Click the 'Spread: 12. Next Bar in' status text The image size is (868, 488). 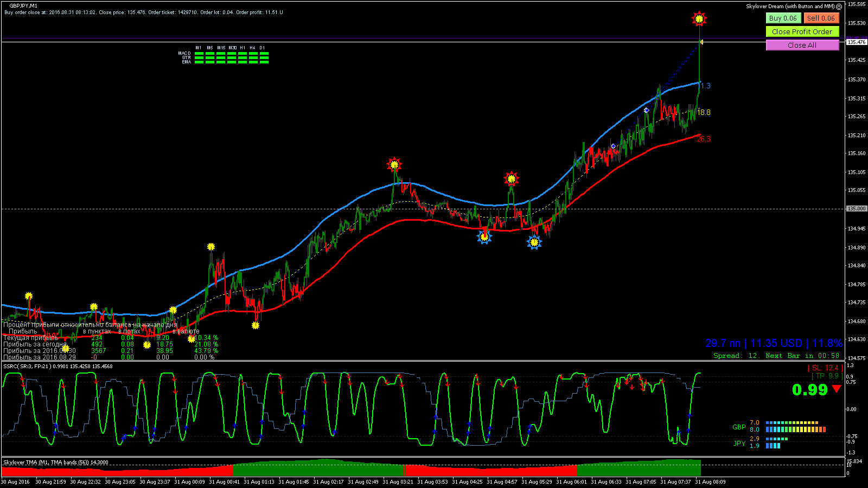point(776,356)
